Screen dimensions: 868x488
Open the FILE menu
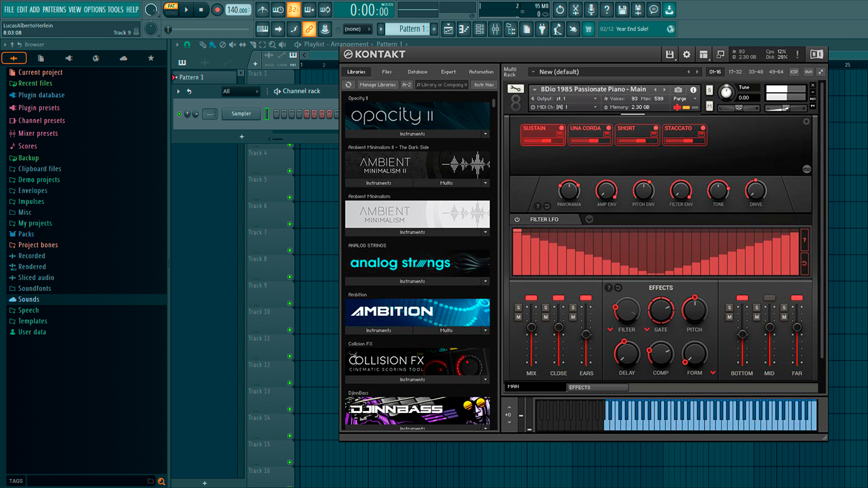click(9, 10)
